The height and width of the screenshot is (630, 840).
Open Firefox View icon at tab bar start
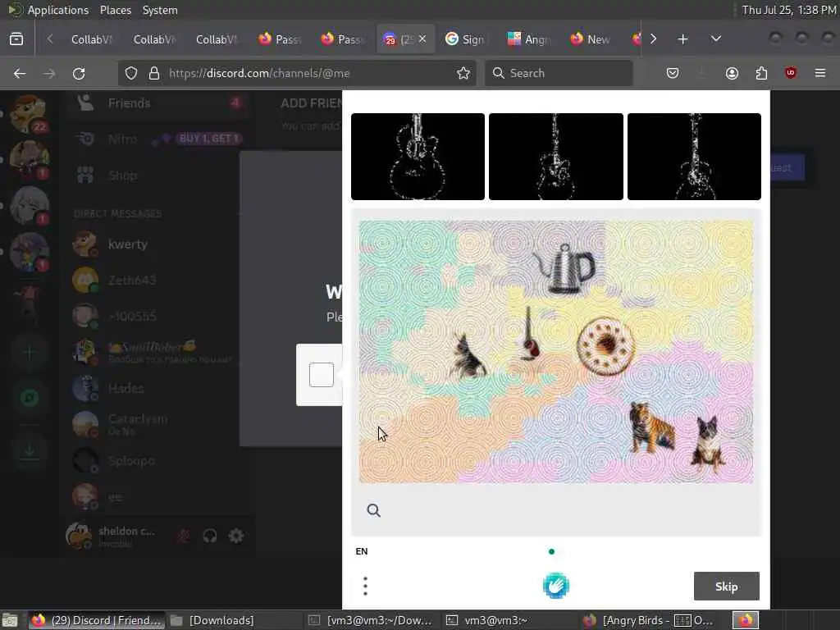16,39
